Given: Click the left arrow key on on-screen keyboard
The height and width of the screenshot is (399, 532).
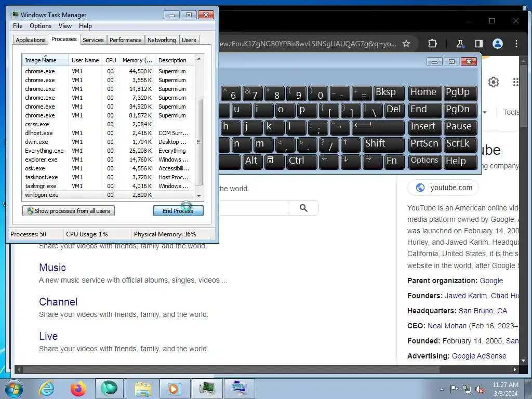Looking at the screenshot, I should pyautogui.click(x=328, y=161).
